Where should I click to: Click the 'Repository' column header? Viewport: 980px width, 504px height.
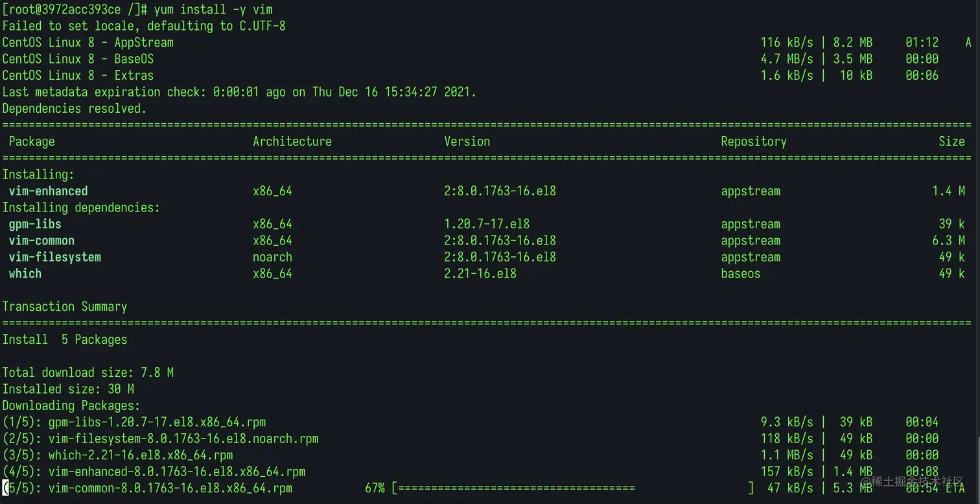754,141
